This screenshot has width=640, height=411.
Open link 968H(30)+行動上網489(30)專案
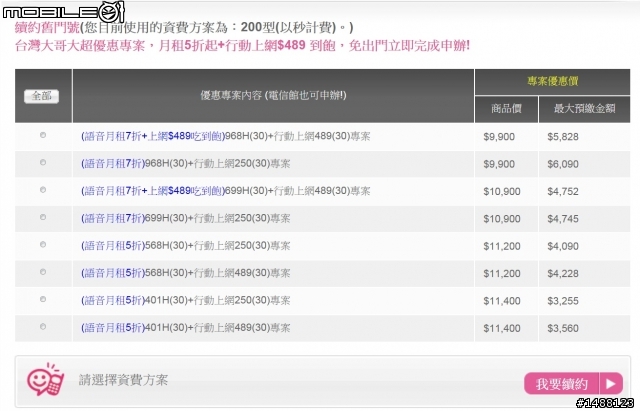click(298, 136)
